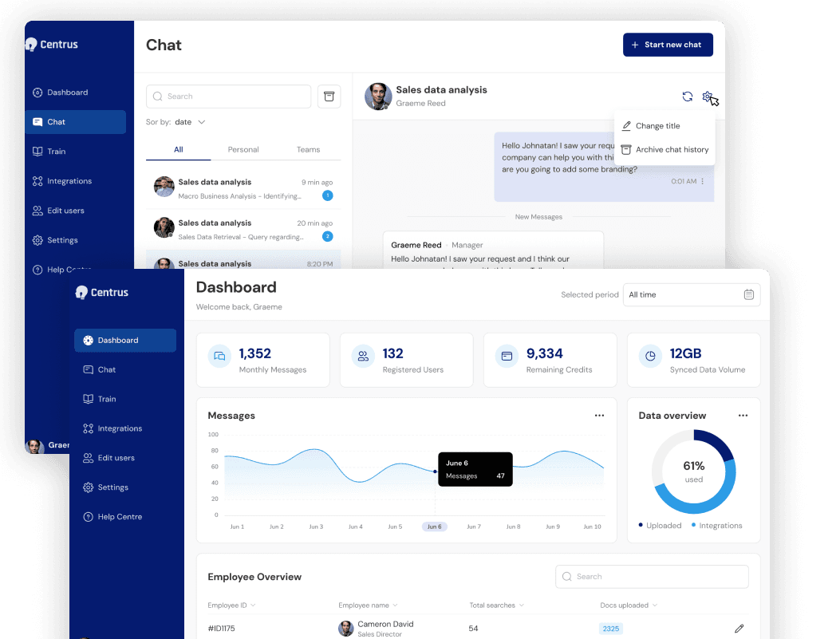Open the chat settings gear icon
Screen dimensions: 840x639
click(x=708, y=97)
